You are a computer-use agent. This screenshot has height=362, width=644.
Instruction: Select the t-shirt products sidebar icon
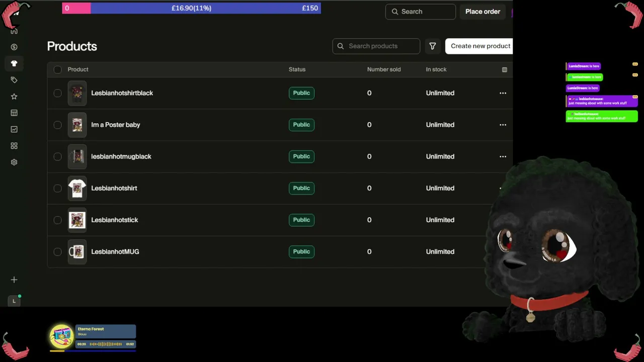pyautogui.click(x=14, y=63)
